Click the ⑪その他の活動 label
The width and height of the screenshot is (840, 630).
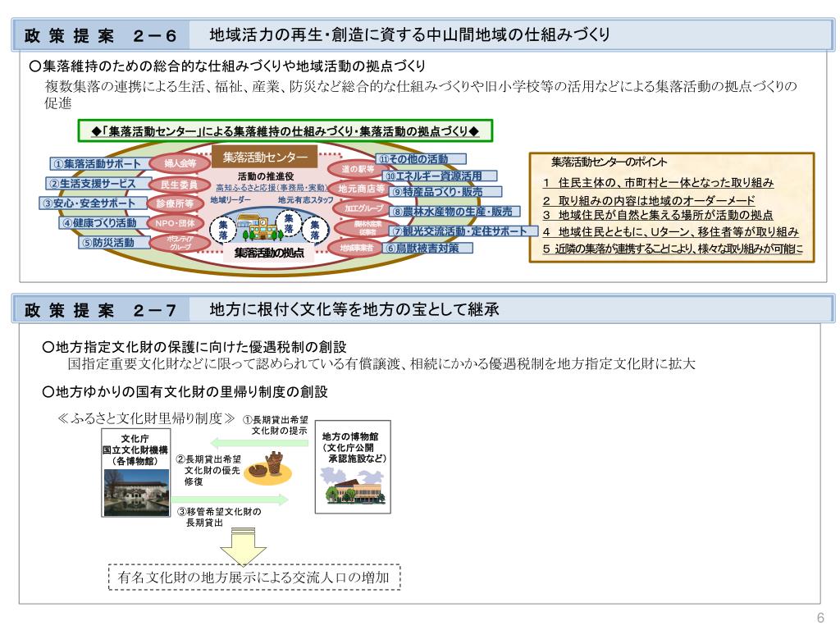[421, 159]
